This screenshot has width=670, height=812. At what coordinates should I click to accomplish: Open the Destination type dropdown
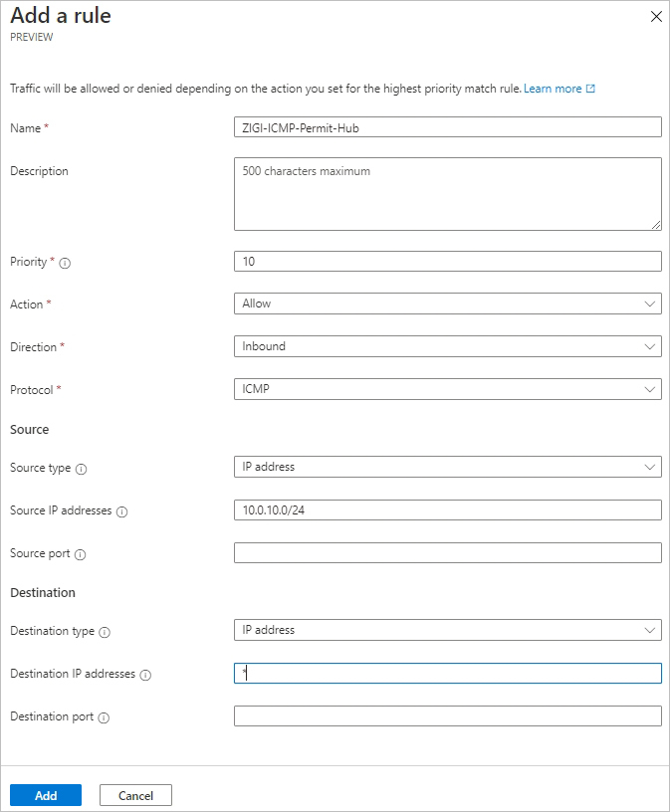tap(448, 630)
